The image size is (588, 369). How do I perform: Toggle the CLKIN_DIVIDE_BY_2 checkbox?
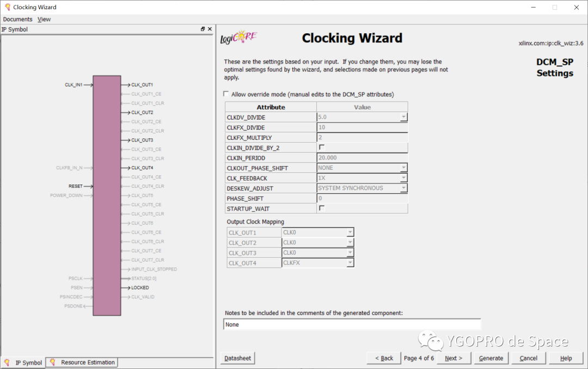point(322,147)
